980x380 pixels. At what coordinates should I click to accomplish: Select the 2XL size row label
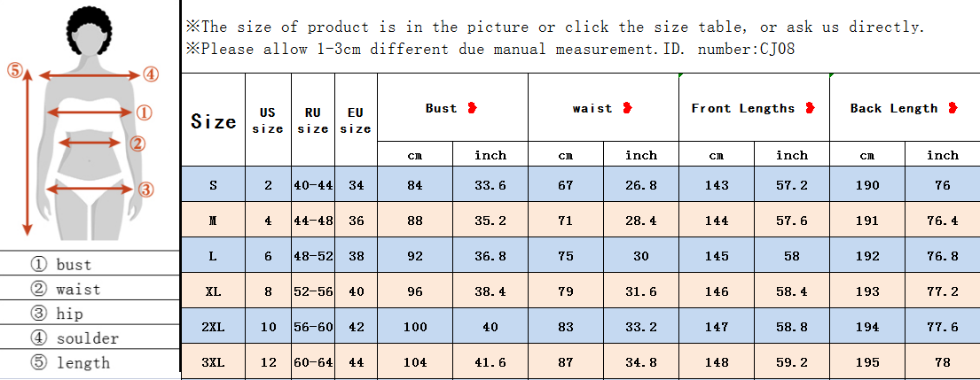[213, 327]
